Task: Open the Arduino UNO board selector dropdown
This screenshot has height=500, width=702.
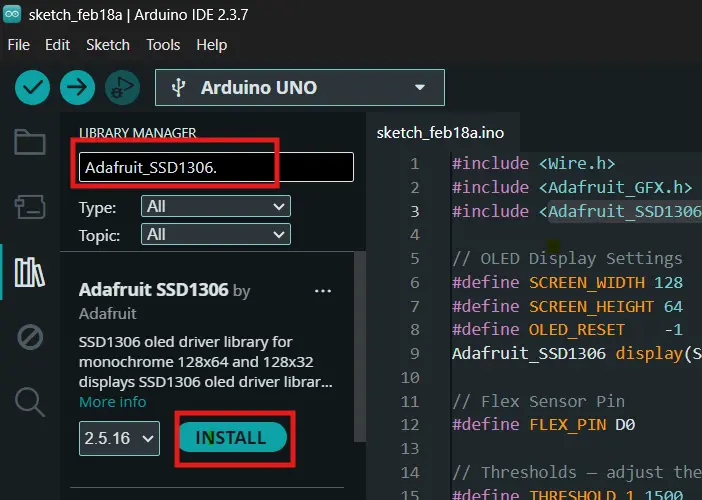Action: 300,87
